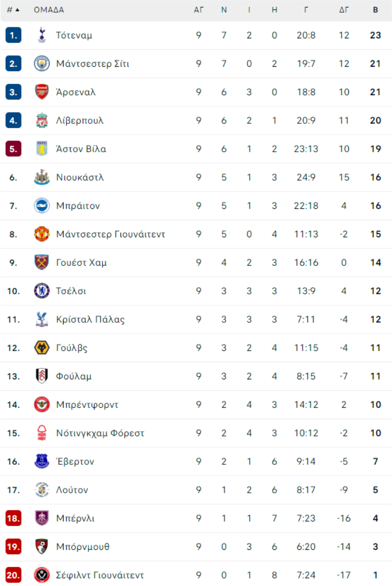Click the Liverpool crest icon

[x=42, y=120]
